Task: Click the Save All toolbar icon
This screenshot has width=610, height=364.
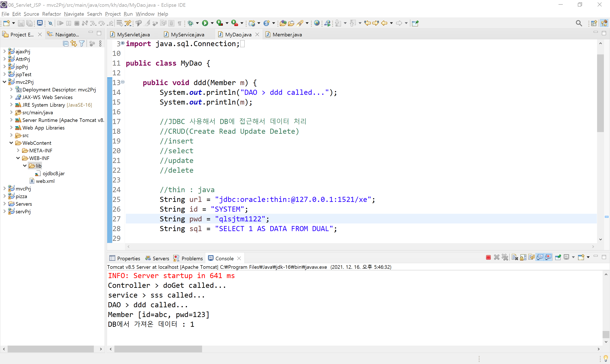Action: tap(29, 23)
